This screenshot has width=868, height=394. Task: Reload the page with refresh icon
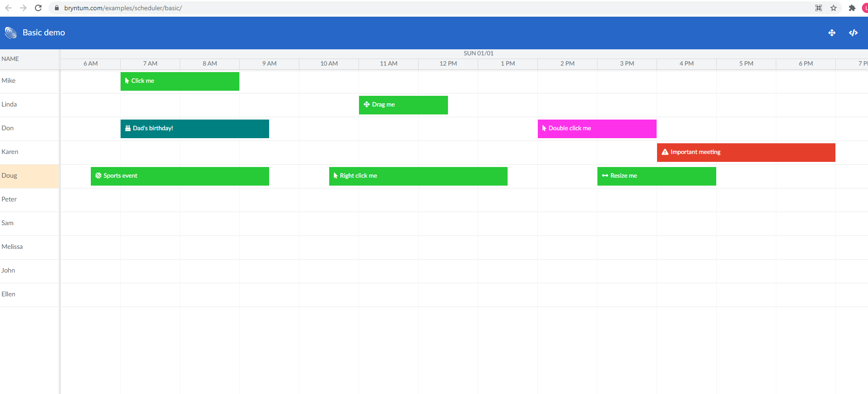[38, 8]
